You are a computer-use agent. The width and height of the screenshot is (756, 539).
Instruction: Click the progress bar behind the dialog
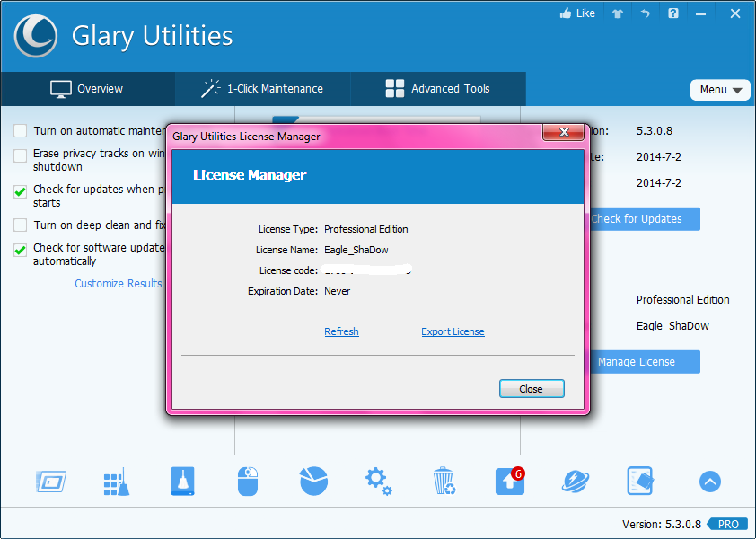click(376, 119)
